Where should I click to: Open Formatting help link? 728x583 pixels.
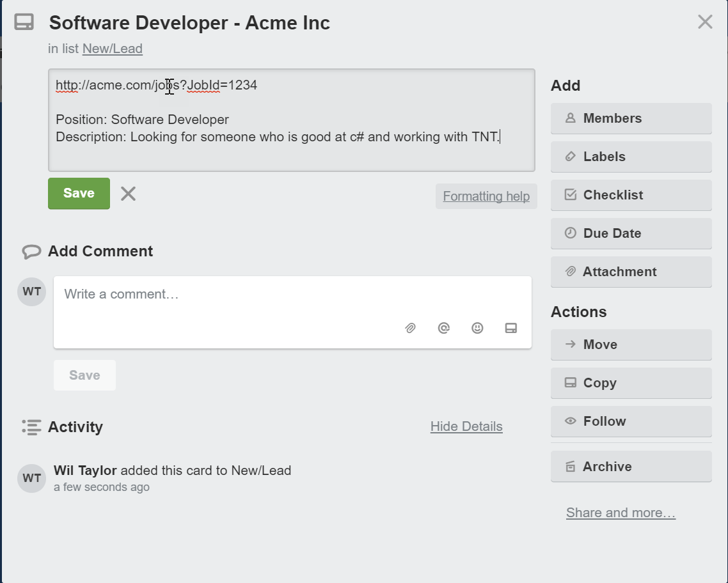(486, 196)
